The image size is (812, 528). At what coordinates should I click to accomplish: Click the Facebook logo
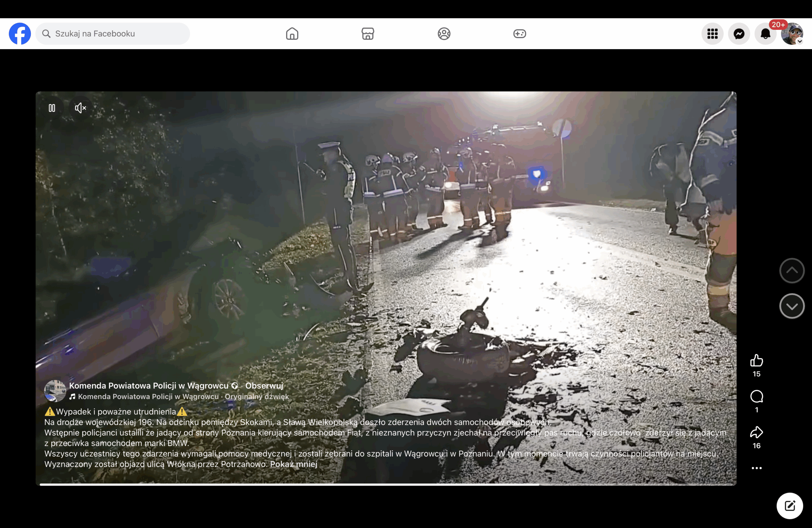tap(20, 34)
